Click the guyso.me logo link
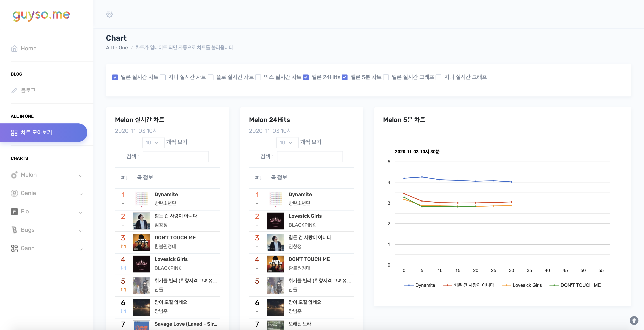644x330 pixels. pos(41,15)
